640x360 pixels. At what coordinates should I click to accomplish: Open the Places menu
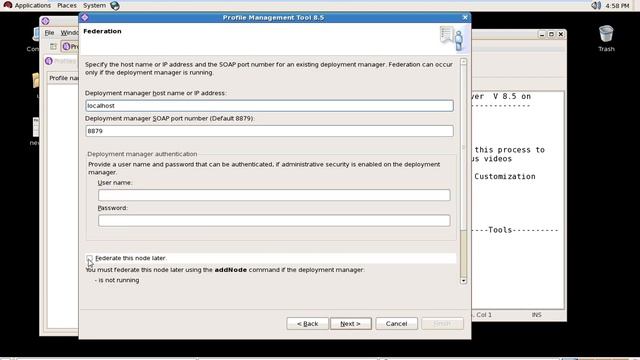click(67, 5)
